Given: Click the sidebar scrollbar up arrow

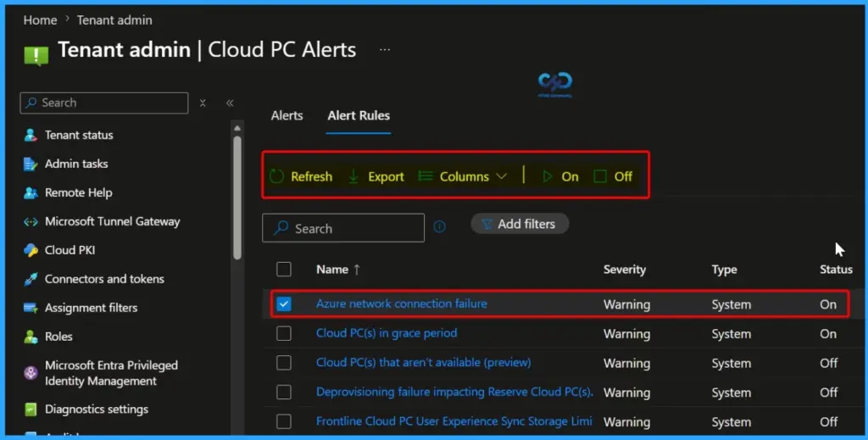Looking at the screenshot, I should pyautogui.click(x=237, y=128).
